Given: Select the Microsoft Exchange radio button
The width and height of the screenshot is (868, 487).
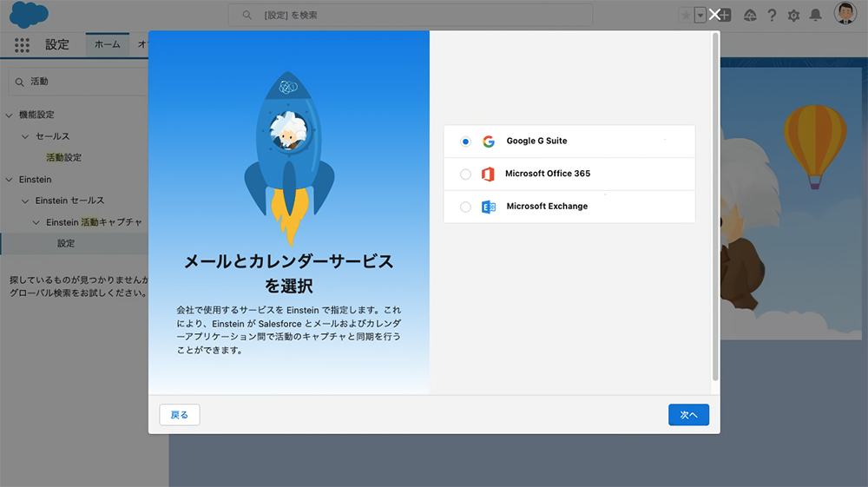Looking at the screenshot, I should (x=465, y=207).
